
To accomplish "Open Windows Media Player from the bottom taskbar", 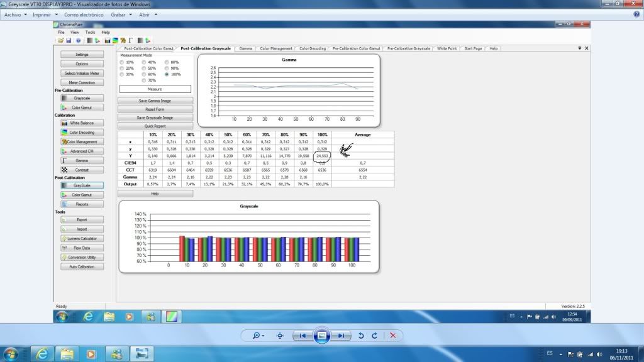I will point(91,354).
